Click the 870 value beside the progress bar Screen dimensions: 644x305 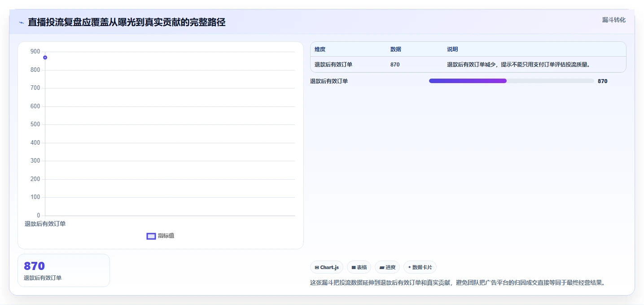click(603, 81)
